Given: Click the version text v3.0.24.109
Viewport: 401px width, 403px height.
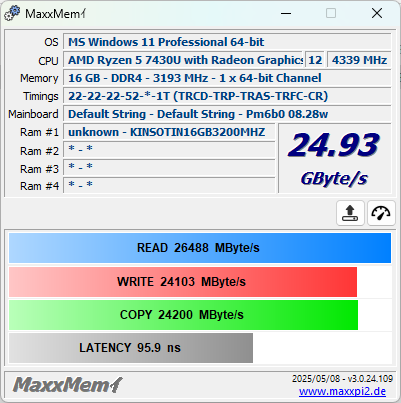Looking at the screenshot, I should [x=370, y=379].
